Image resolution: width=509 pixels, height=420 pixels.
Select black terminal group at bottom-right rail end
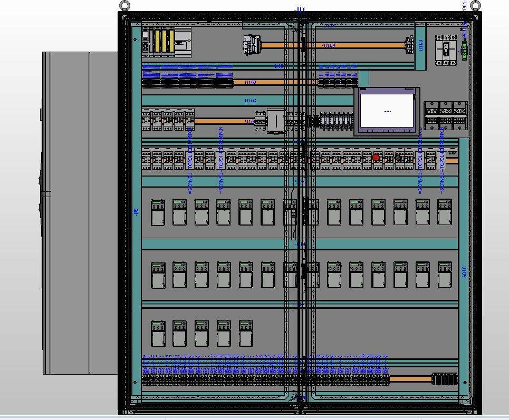pos(445,379)
